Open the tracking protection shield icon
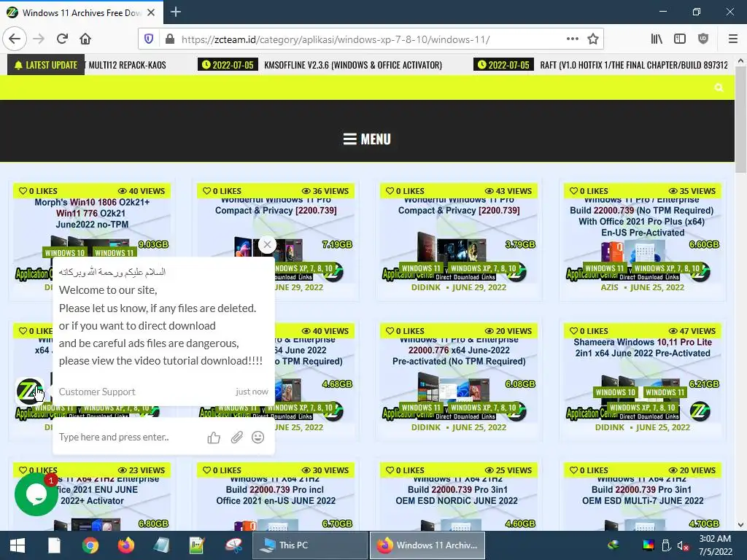Image resolution: width=747 pixels, height=560 pixels. [149, 39]
